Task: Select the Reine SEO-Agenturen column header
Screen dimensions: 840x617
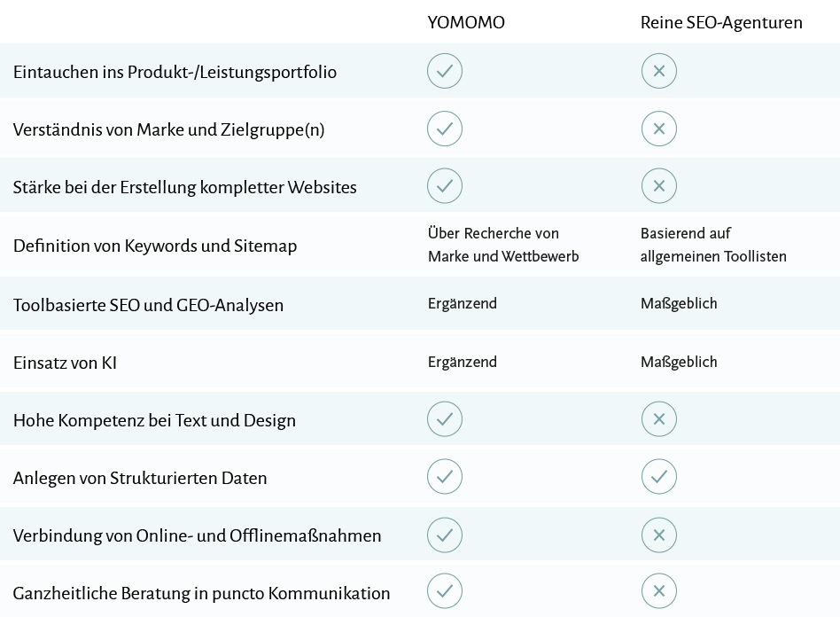Action: [x=721, y=23]
